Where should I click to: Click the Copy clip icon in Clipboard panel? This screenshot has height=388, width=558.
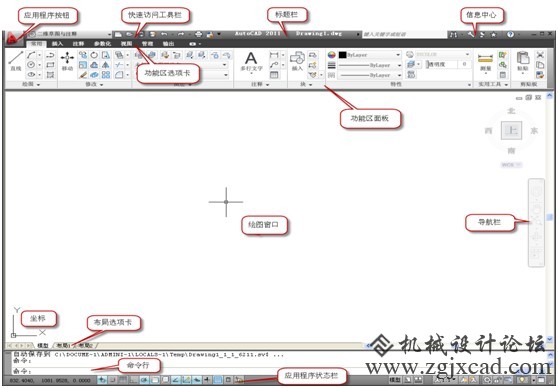pos(540,65)
